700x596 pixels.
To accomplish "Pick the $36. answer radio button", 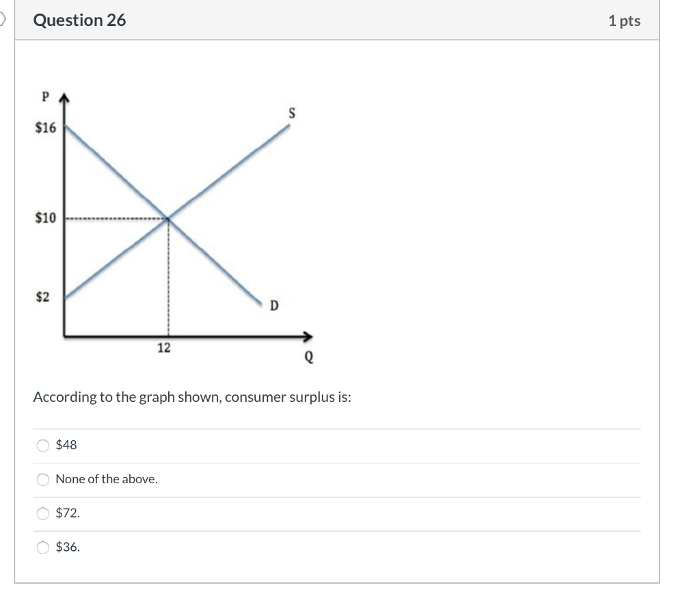I will click(42, 547).
